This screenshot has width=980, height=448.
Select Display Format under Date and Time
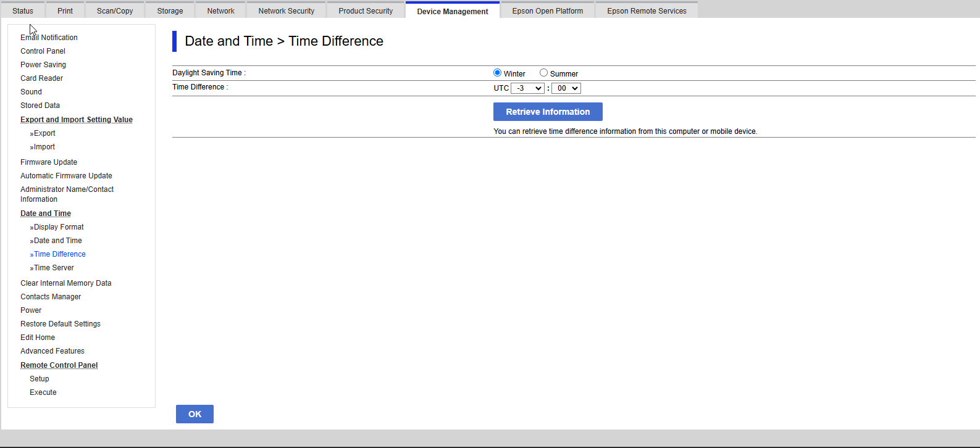[59, 227]
